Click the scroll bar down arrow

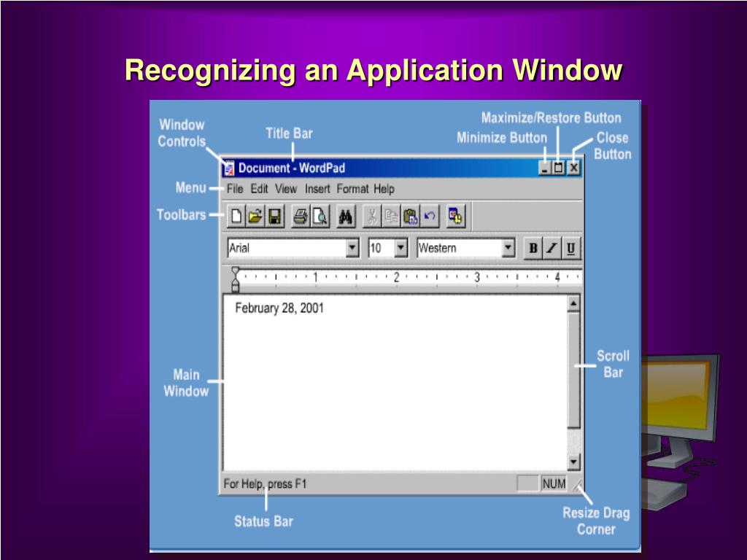[x=573, y=462]
